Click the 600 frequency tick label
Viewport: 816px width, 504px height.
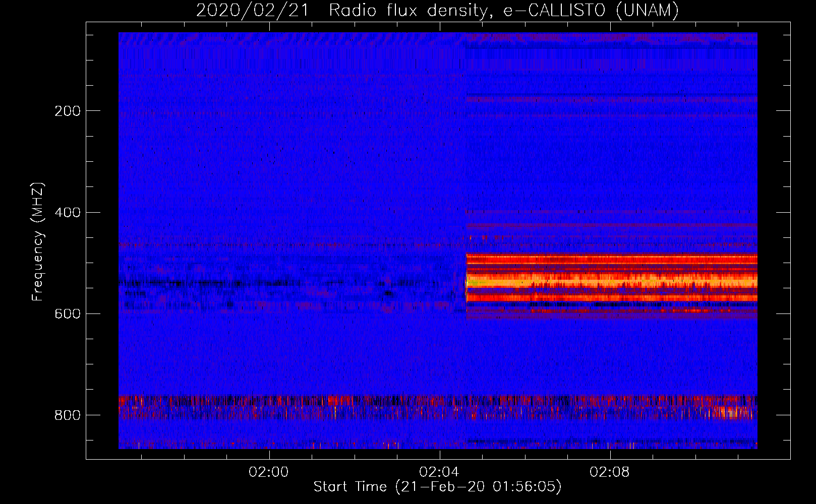[68, 314]
